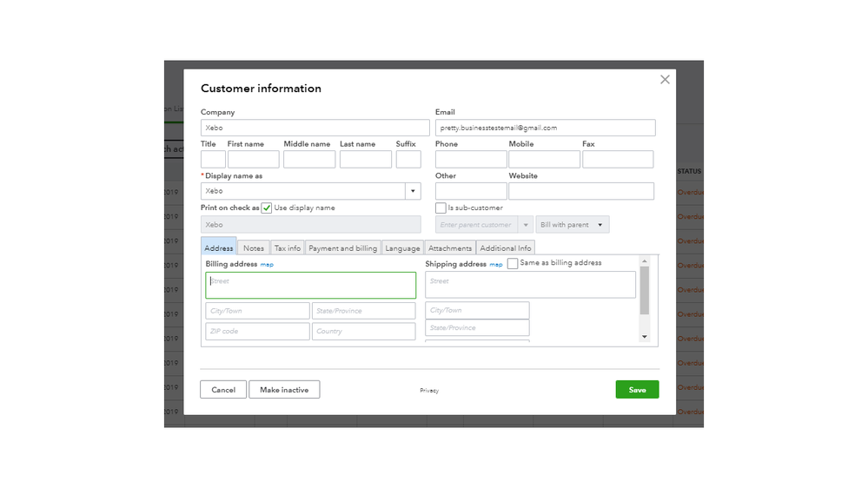
Task: Check Same as billing address
Action: pyautogui.click(x=513, y=263)
